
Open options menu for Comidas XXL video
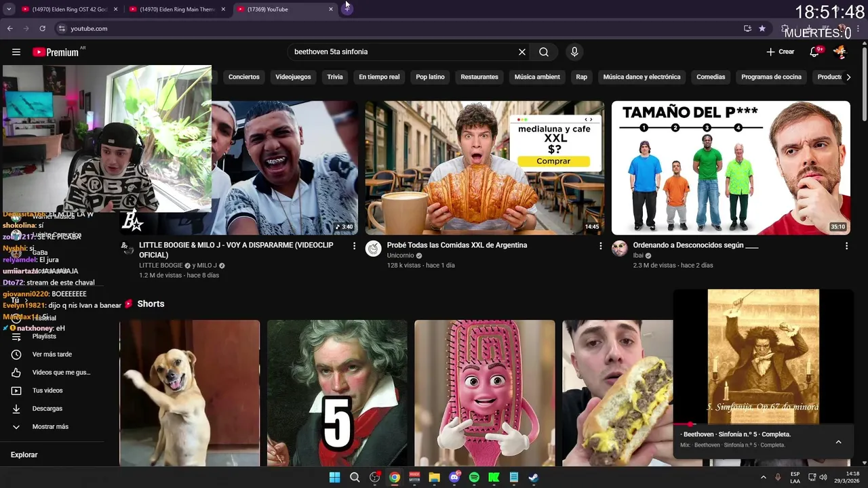coord(600,246)
